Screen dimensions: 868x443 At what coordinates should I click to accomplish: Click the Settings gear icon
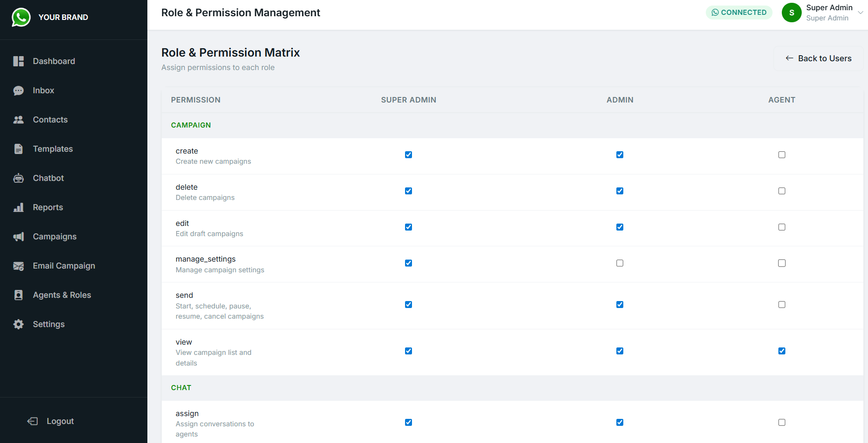point(19,324)
